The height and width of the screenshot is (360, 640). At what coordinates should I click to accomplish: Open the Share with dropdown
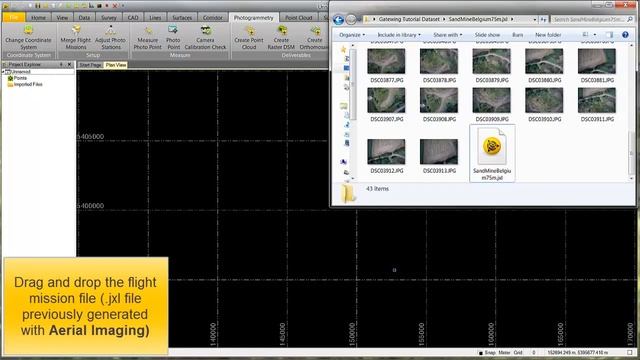[x=448, y=35]
